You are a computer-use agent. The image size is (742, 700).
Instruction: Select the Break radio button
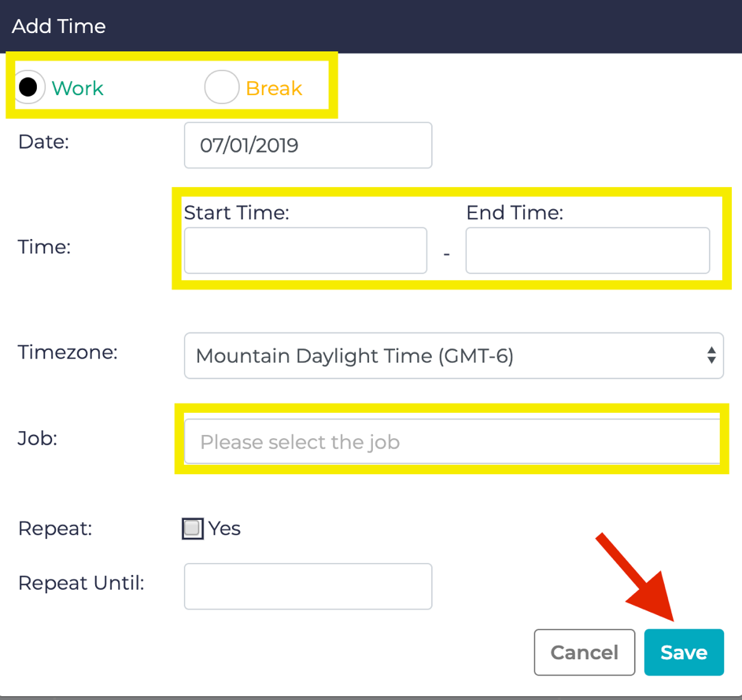tap(221, 87)
